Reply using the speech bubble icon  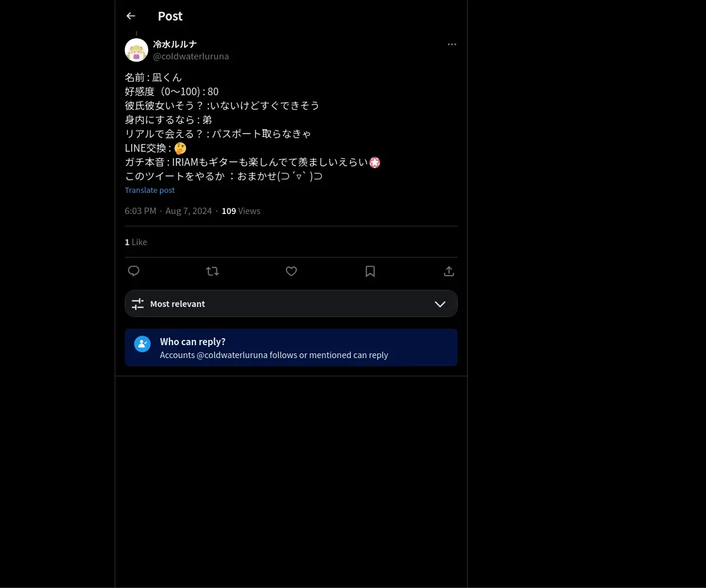tap(134, 271)
